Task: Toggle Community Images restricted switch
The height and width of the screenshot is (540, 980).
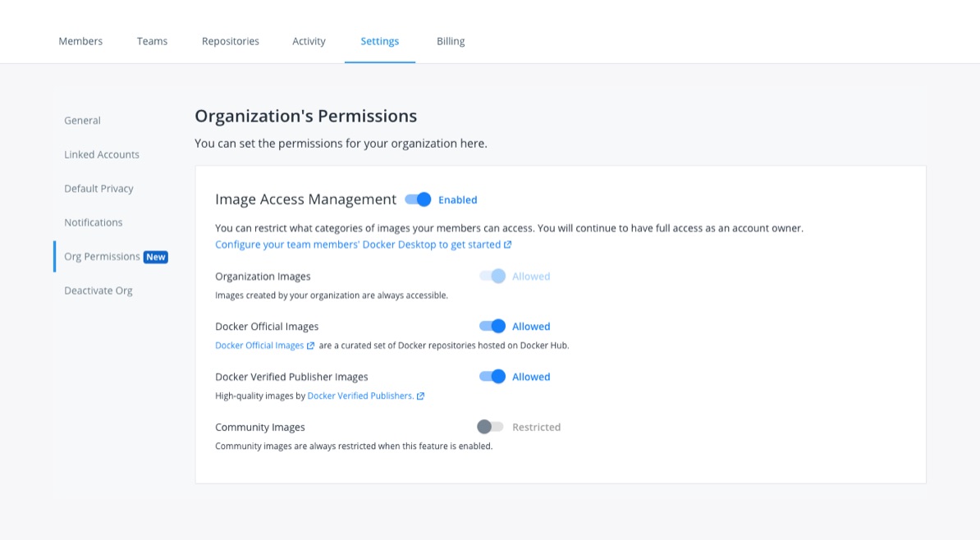Action: point(490,427)
